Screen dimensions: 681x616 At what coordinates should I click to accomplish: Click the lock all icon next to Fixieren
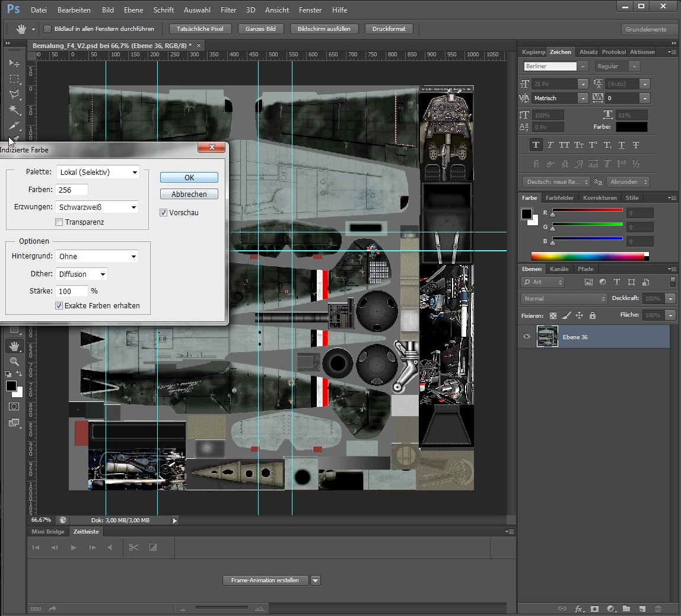(592, 315)
